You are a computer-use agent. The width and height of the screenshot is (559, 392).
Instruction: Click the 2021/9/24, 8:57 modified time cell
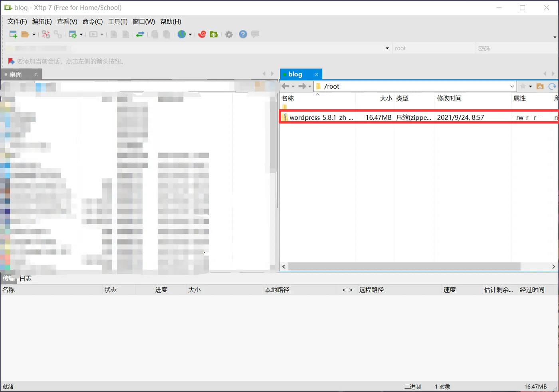460,117
